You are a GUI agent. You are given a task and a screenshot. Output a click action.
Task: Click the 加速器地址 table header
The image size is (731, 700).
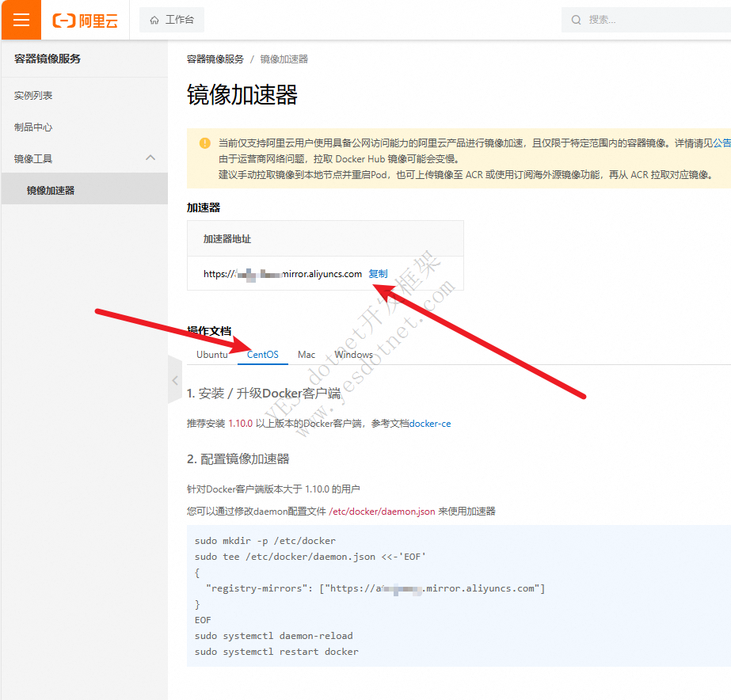point(227,239)
